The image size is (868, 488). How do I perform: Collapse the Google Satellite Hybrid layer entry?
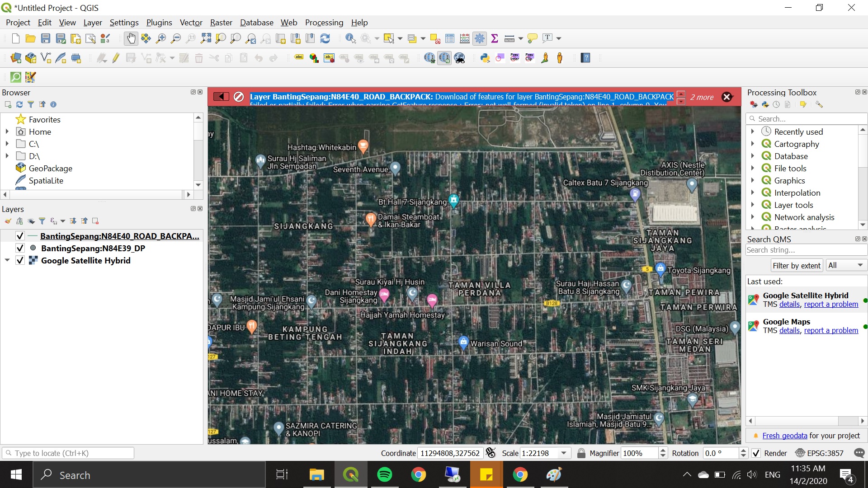point(7,260)
